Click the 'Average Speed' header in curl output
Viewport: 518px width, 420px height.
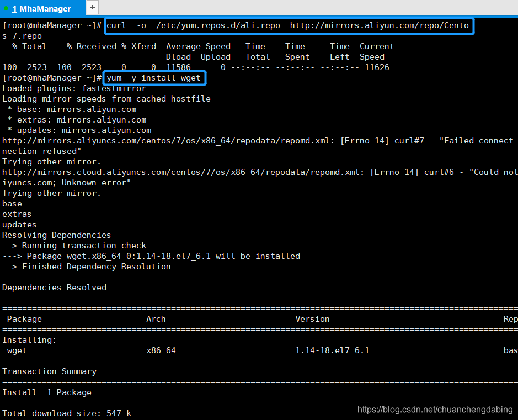pos(198,46)
